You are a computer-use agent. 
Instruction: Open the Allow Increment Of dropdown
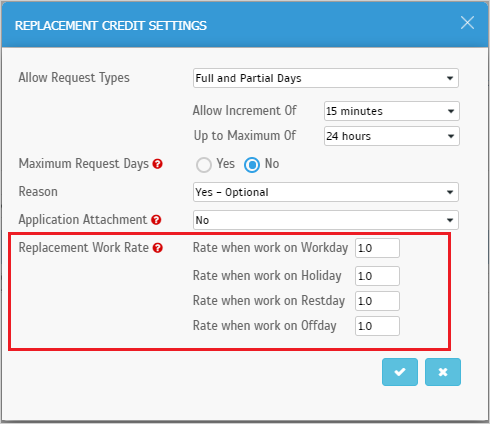pos(392,111)
